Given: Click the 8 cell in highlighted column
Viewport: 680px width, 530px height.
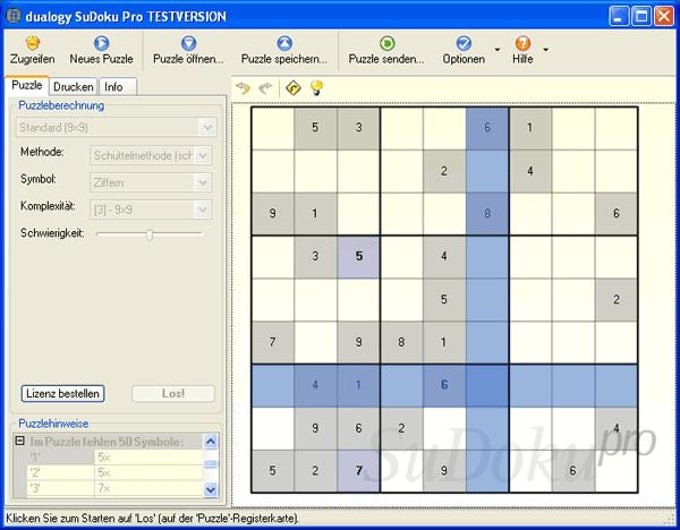Looking at the screenshot, I should (487, 214).
